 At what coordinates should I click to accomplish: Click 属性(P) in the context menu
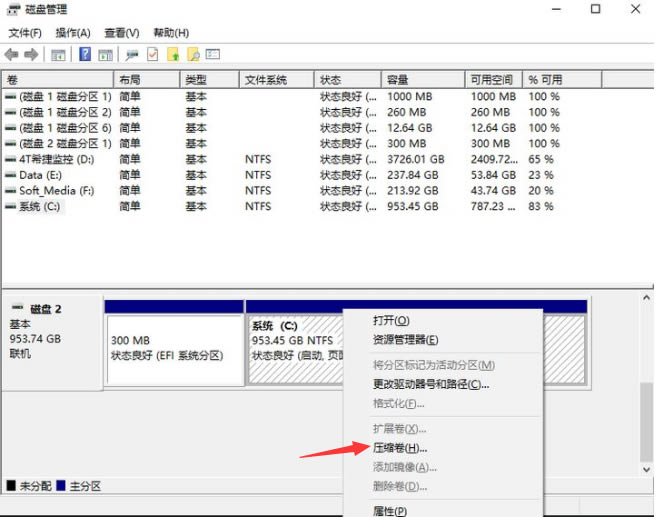point(390,510)
